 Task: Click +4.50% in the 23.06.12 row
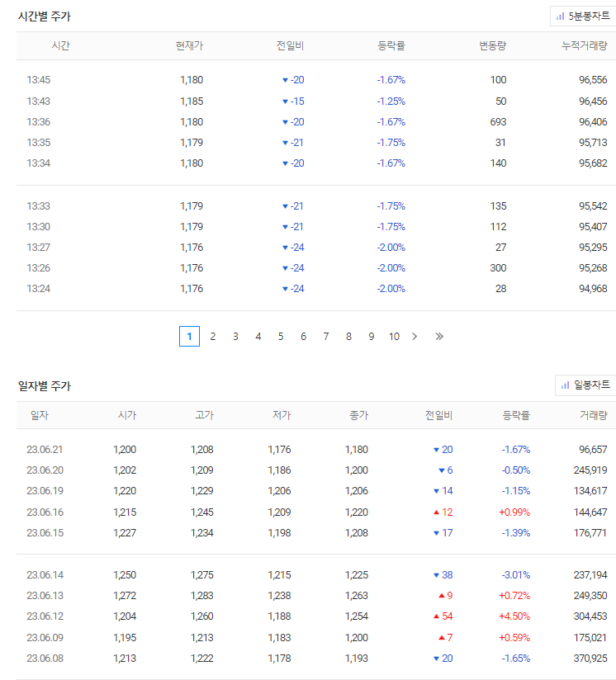pyautogui.click(x=514, y=616)
